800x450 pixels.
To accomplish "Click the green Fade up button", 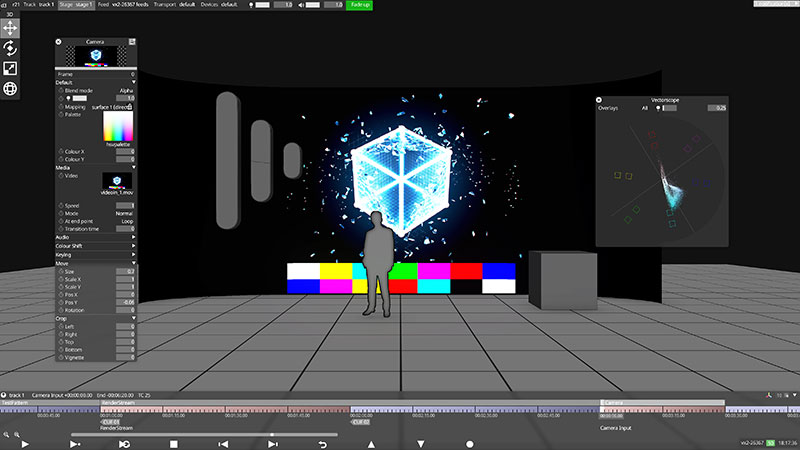I will (359, 5).
